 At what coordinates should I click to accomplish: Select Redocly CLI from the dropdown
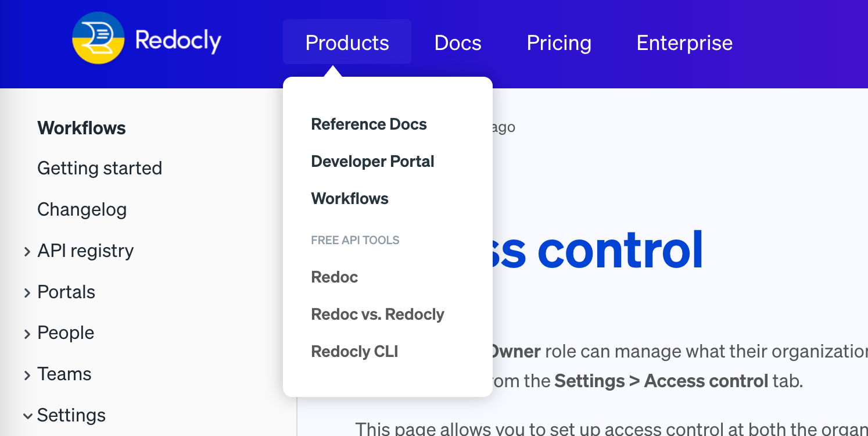point(354,351)
